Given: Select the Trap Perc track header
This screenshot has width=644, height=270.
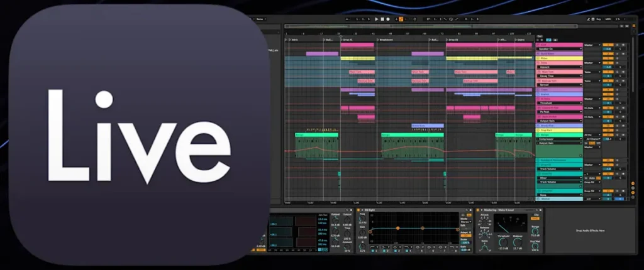Looking at the screenshot, I should pyautogui.click(x=559, y=131).
